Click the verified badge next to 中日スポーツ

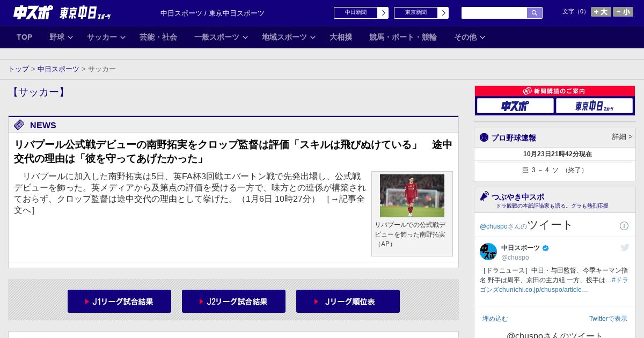tap(546, 248)
